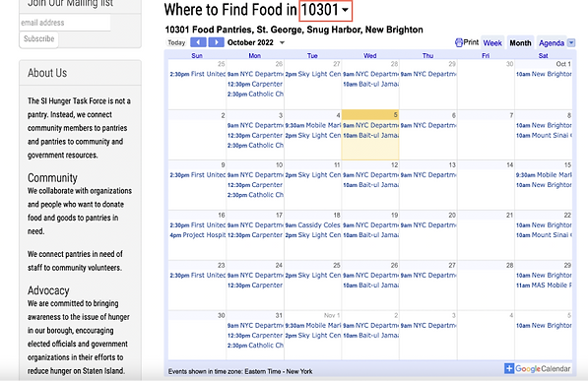Open 10am Mount Sinai event on Oct 22

(x=544, y=235)
